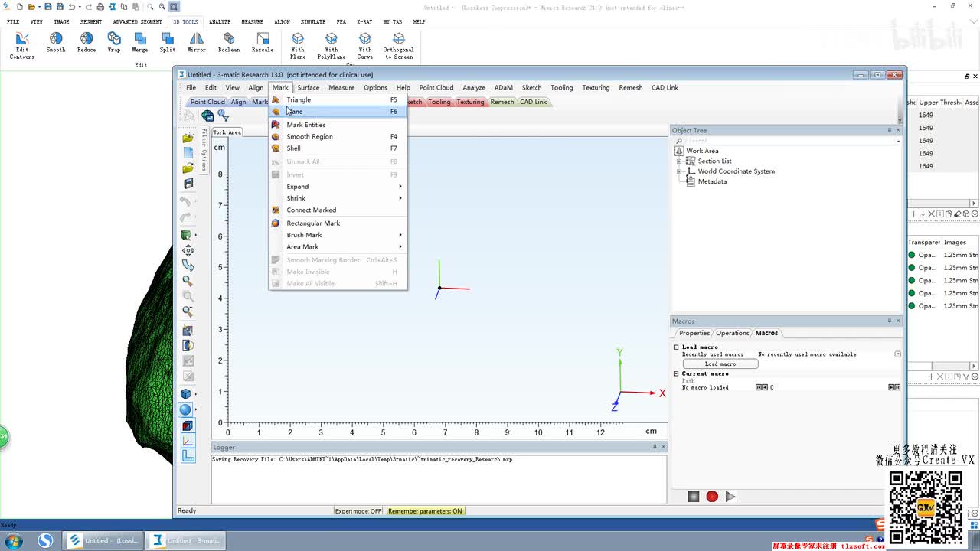Select Smooth Region in Mark menu
This screenshot has width=980, height=551.
338,136
